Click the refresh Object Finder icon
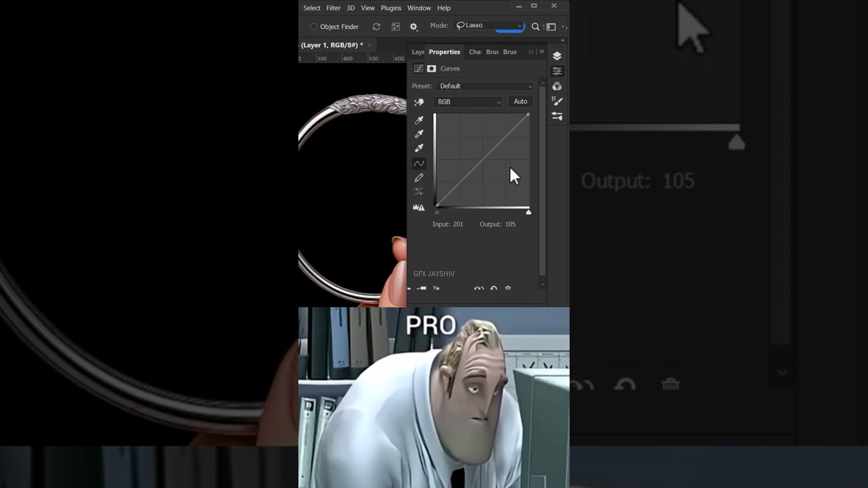The image size is (868, 488). pyautogui.click(x=376, y=26)
